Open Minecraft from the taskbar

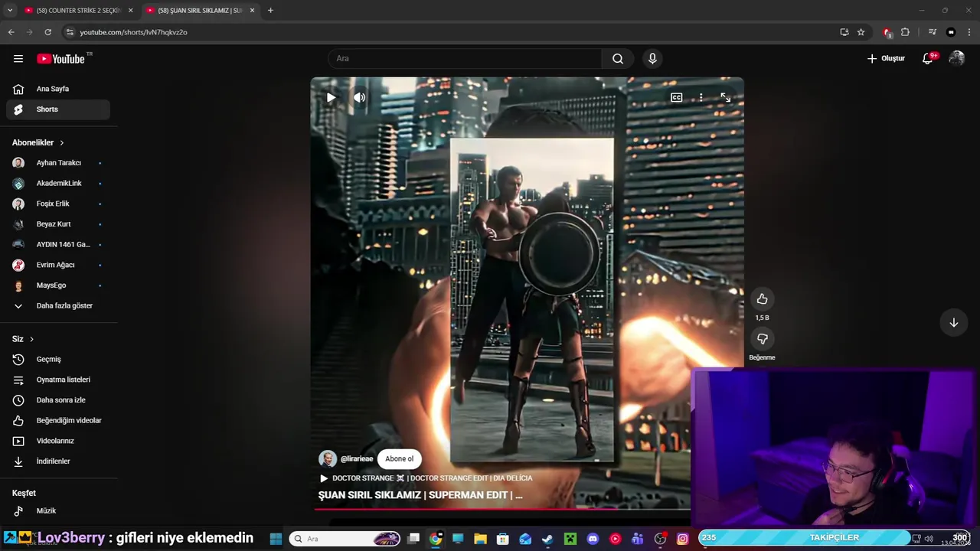(570, 539)
